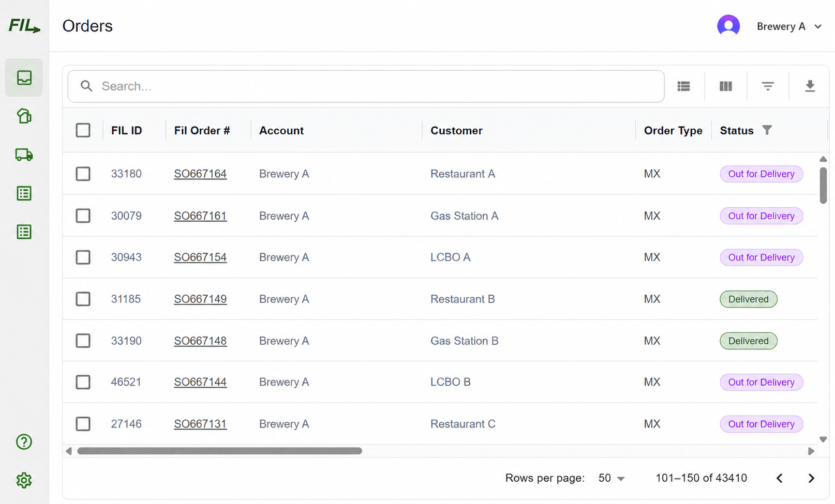This screenshot has height=504, width=835.
Task: Open the filters toolbar icon
Action: (x=768, y=86)
